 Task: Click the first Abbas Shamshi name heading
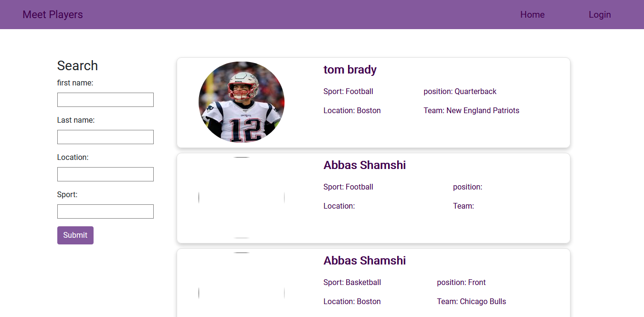pos(365,165)
